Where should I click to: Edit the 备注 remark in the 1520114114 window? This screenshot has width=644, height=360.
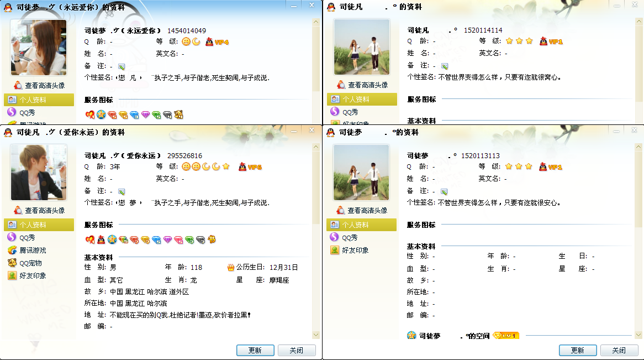click(x=445, y=66)
